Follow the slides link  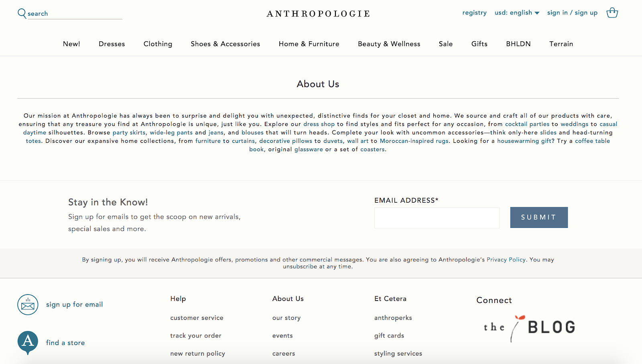pyautogui.click(x=548, y=133)
